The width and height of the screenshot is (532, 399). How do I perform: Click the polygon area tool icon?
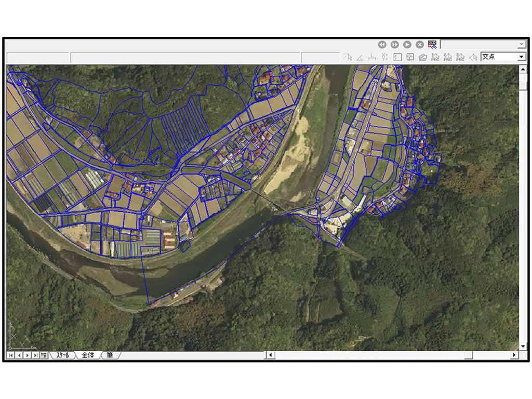click(x=422, y=57)
